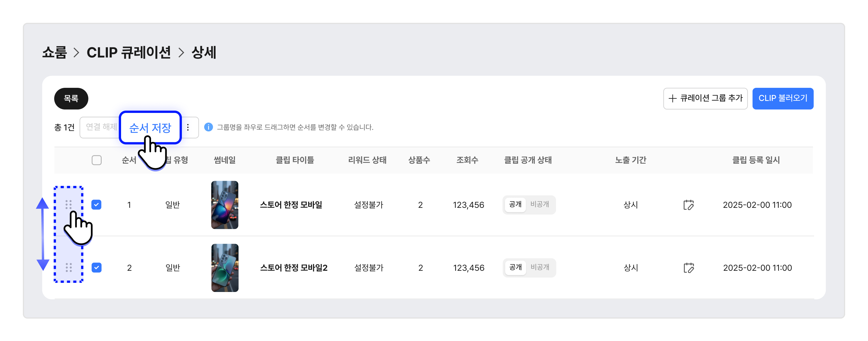Click the drag handle of row 1

click(x=69, y=204)
